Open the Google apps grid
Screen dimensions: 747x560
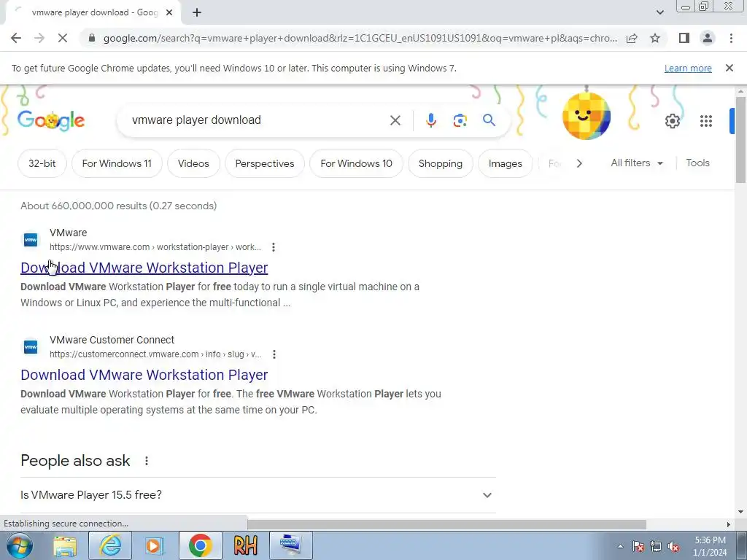(x=706, y=121)
